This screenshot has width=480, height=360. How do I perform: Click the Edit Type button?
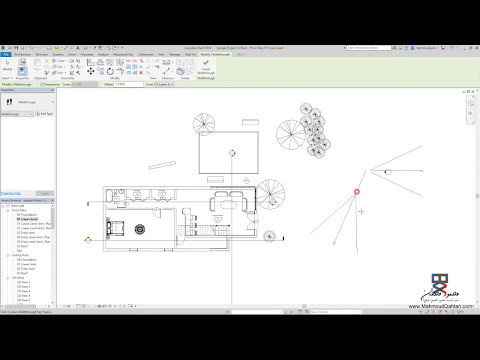(x=44, y=114)
